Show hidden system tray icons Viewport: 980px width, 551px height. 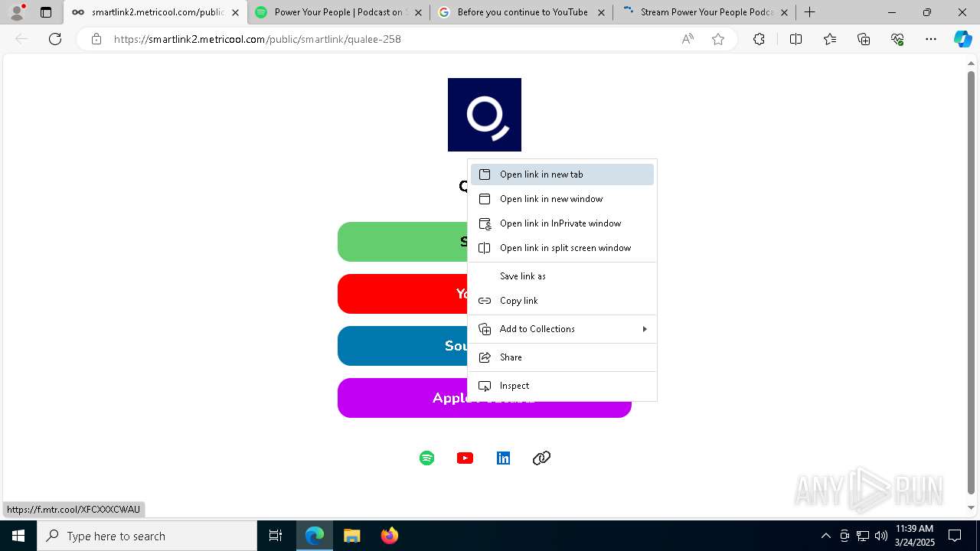point(825,536)
